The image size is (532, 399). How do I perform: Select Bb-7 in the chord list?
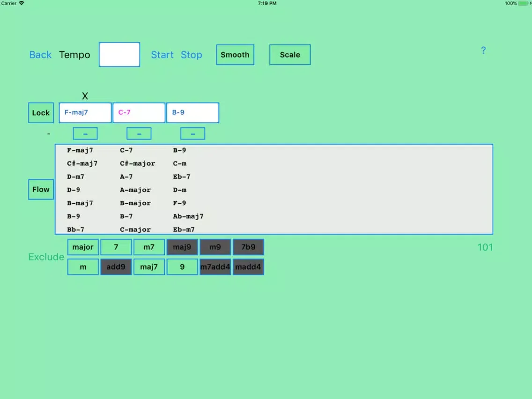tap(75, 229)
